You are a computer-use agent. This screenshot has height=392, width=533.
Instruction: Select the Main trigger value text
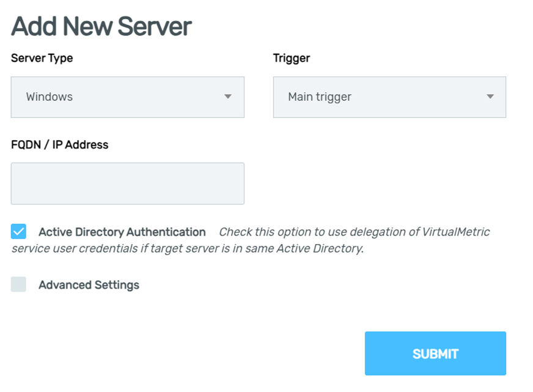pyautogui.click(x=320, y=97)
